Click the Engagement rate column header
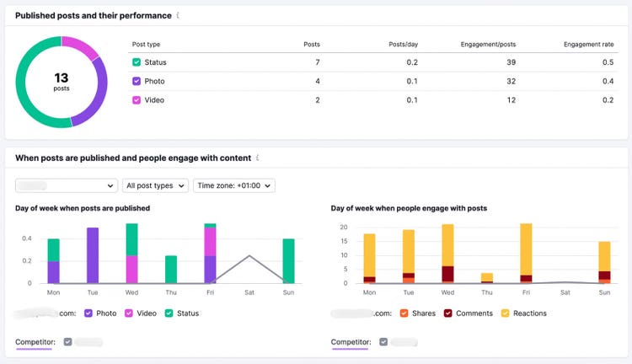 pyautogui.click(x=588, y=45)
